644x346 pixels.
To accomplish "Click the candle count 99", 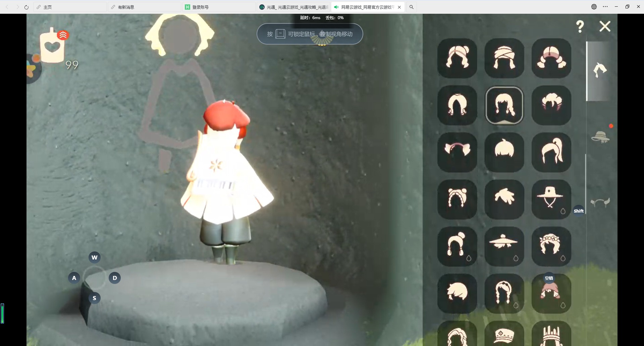I will pyautogui.click(x=72, y=65).
